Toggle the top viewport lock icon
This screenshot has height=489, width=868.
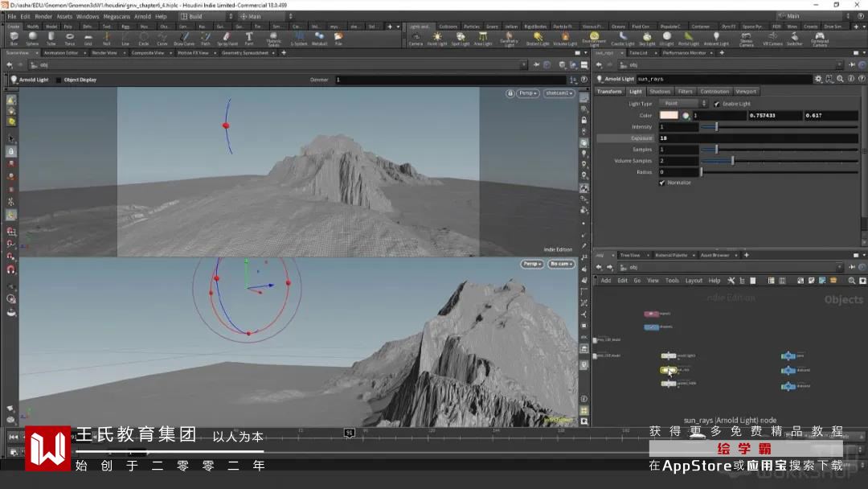[510, 93]
